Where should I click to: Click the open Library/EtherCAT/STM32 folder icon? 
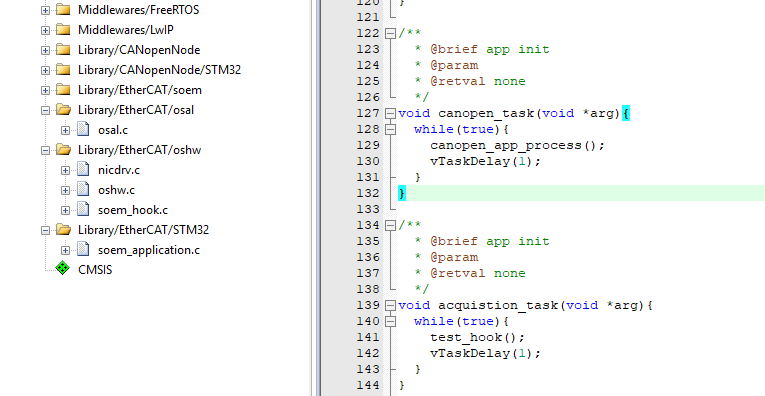click(63, 229)
